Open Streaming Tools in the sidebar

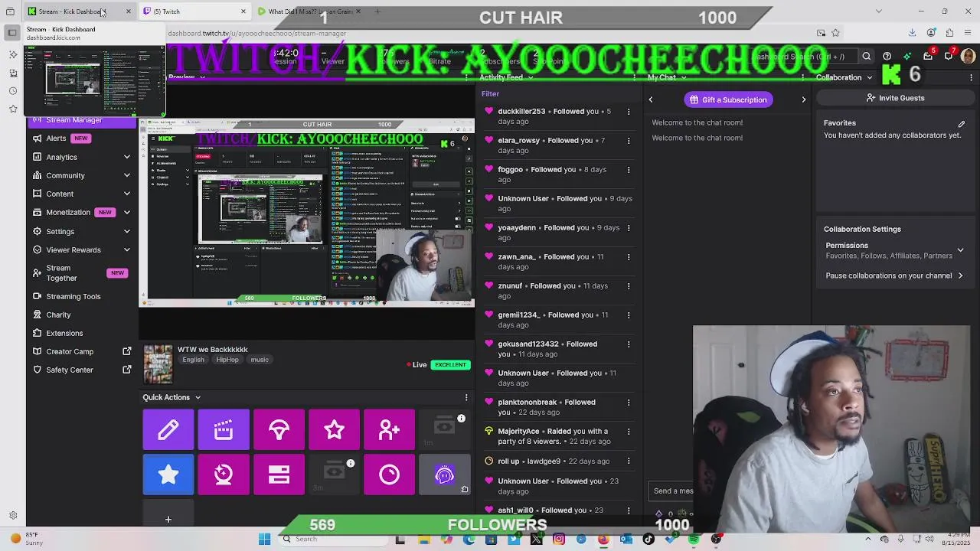pos(73,296)
